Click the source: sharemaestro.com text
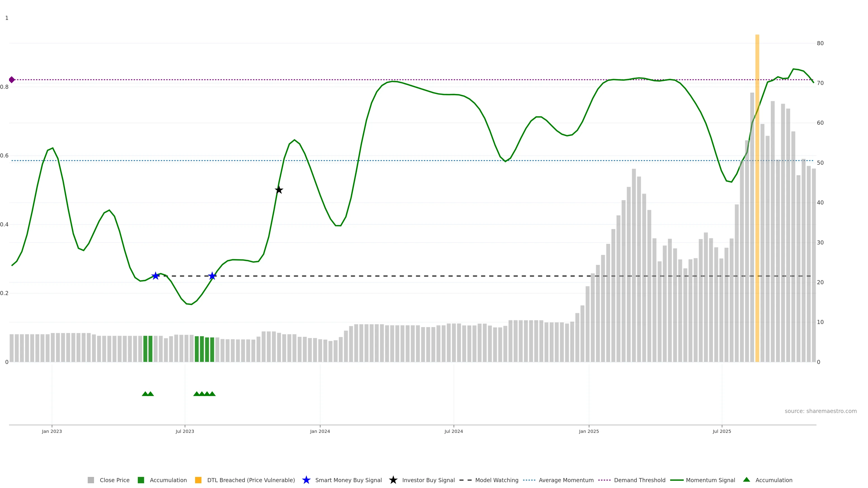The image size is (868, 488). tap(821, 411)
